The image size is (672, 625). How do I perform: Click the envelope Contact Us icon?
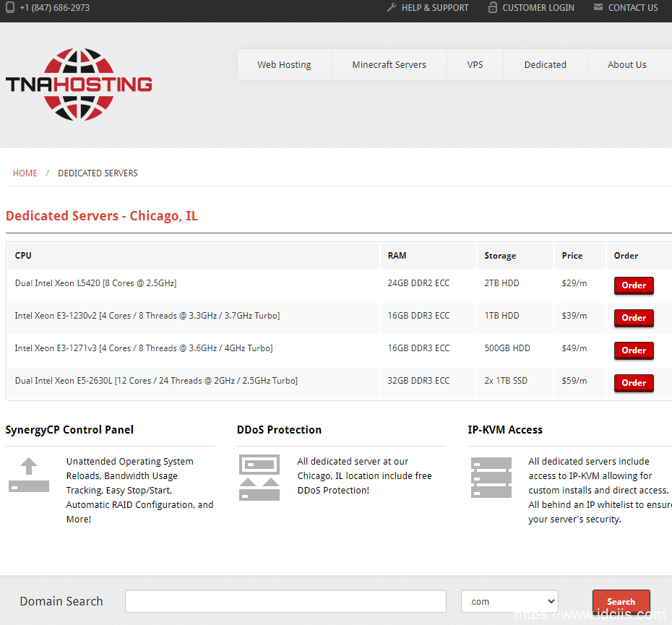tap(598, 7)
